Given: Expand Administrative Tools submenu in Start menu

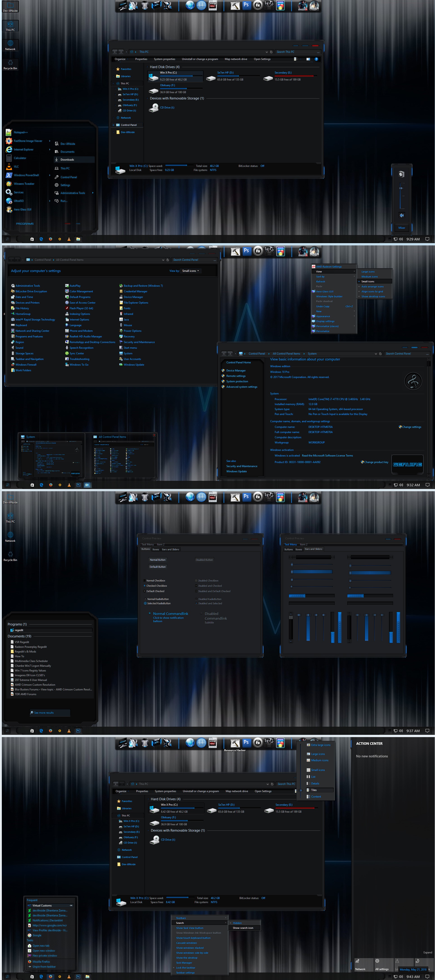Looking at the screenshot, I should (x=92, y=193).
